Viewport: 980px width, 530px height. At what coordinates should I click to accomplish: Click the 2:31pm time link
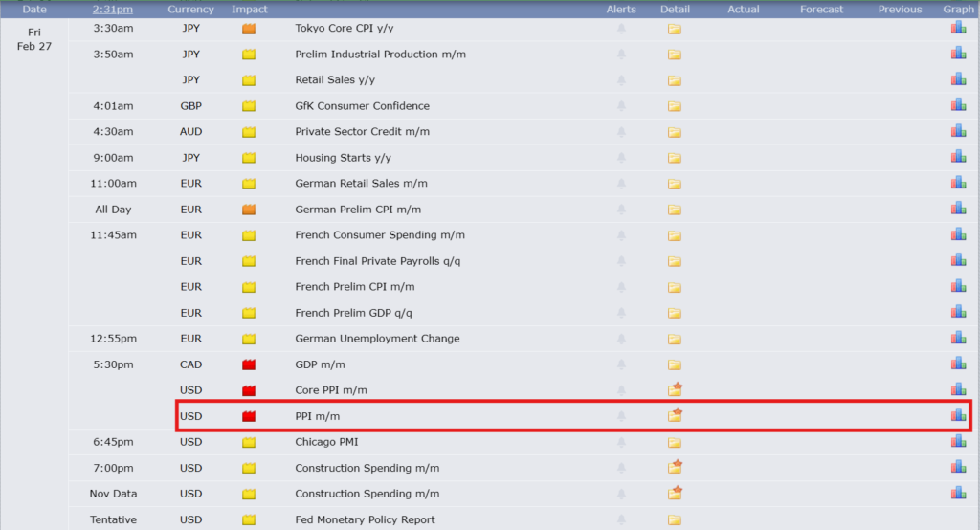[113, 10]
